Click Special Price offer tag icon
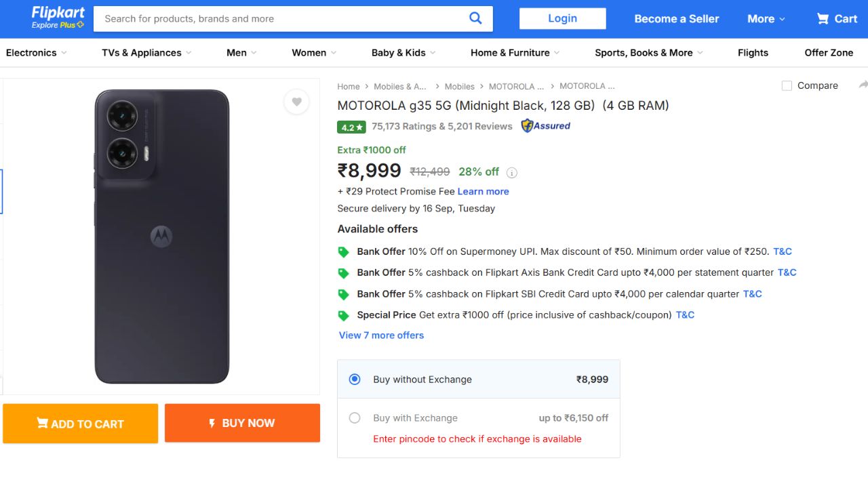 tap(344, 315)
